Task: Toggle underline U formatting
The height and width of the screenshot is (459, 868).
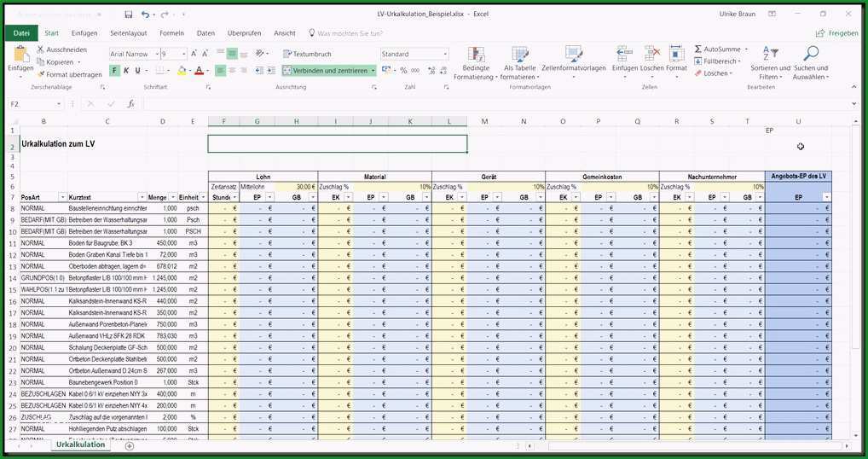Action: (138, 70)
